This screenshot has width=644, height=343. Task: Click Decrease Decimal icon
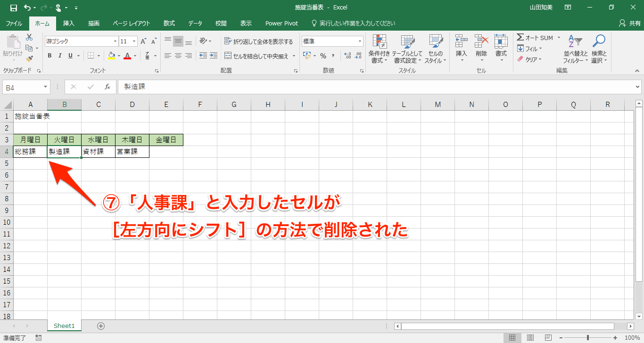[359, 56]
